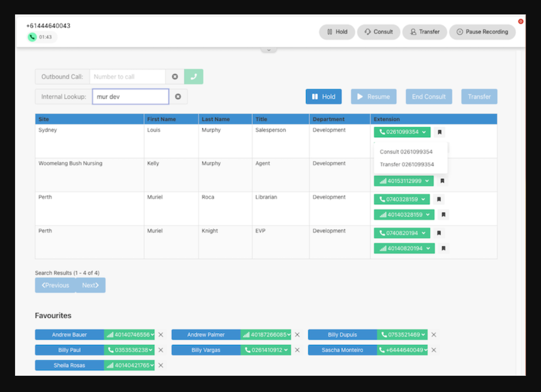The width and height of the screenshot is (541, 392).
Task: Click the blue Hold button with pause icon
Action: click(x=324, y=97)
